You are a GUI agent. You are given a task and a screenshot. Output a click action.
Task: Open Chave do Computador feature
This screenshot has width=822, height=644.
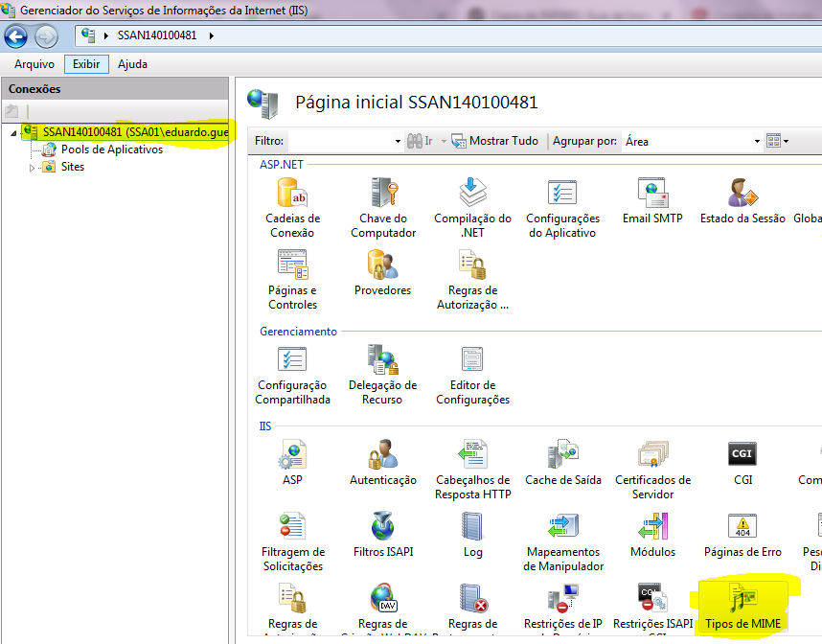(x=382, y=208)
